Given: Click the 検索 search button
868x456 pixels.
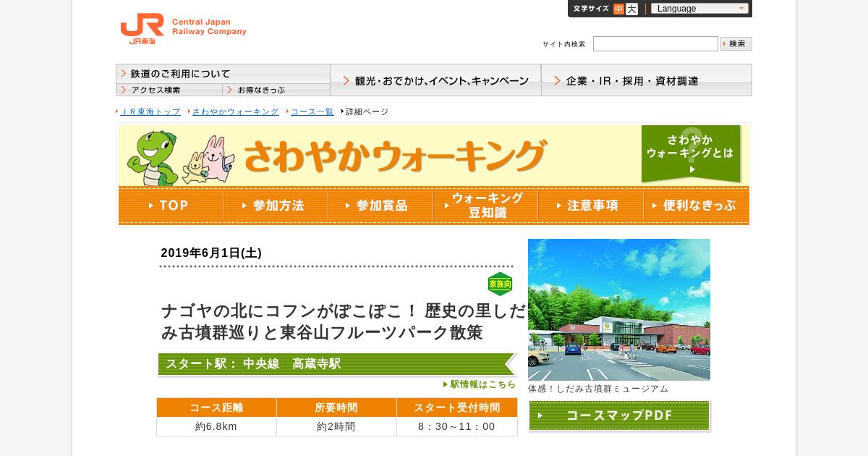Looking at the screenshot, I should pos(736,43).
